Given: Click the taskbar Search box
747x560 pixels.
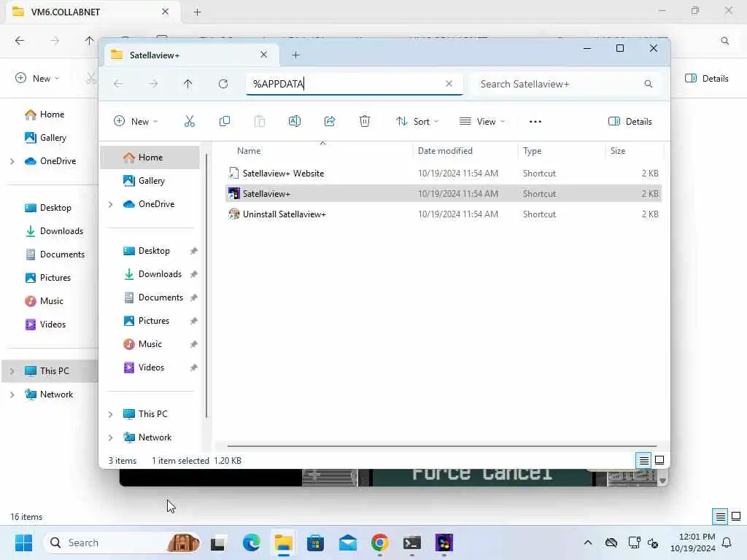Looking at the screenshot, I should [122, 542].
